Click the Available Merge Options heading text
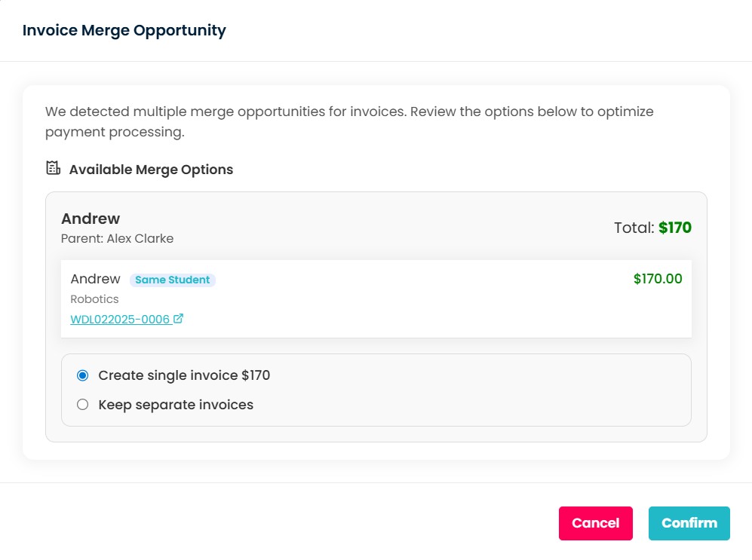The image size is (752, 560). [x=151, y=170]
